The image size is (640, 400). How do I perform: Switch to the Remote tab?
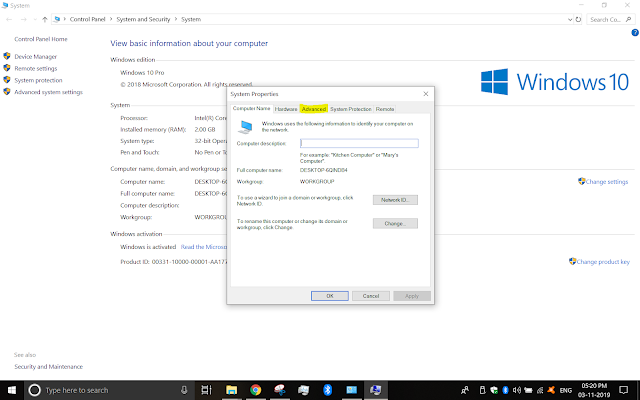(x=385, y=109)
